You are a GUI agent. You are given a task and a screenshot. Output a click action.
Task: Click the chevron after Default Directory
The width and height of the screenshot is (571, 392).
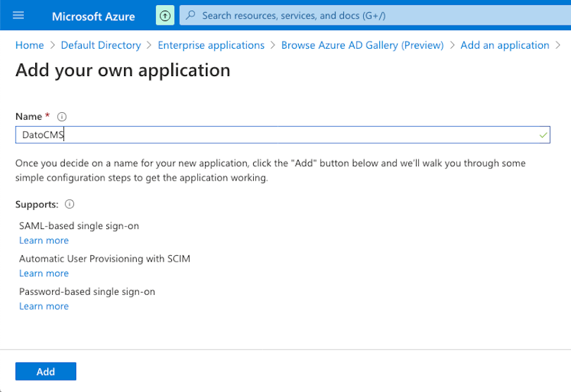(149, 45)
